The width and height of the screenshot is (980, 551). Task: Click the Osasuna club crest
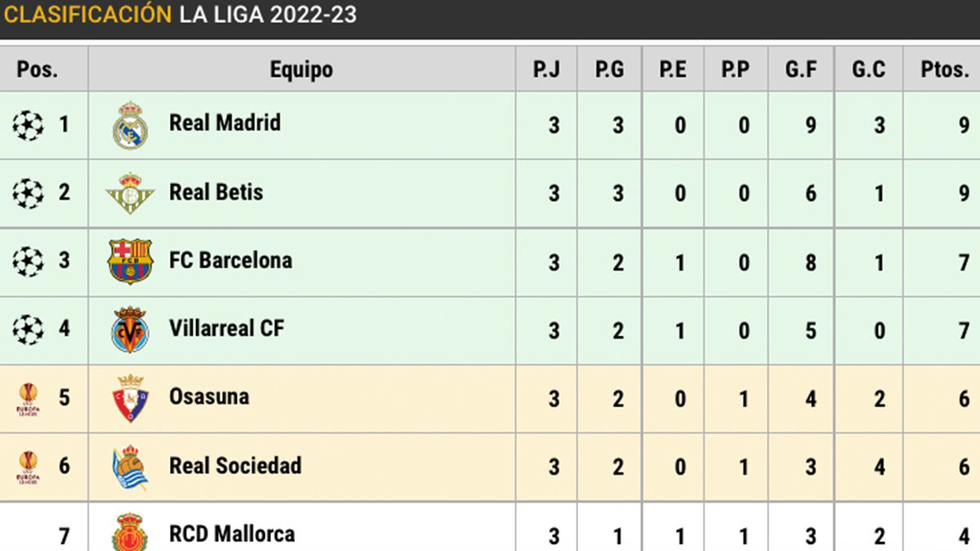point(130,398)
